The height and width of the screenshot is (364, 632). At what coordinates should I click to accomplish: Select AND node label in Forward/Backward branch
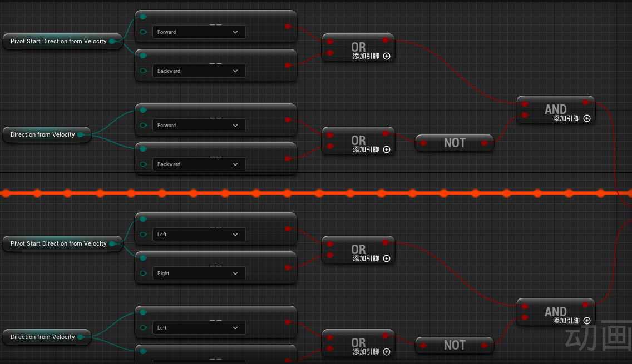coord(555,109)
